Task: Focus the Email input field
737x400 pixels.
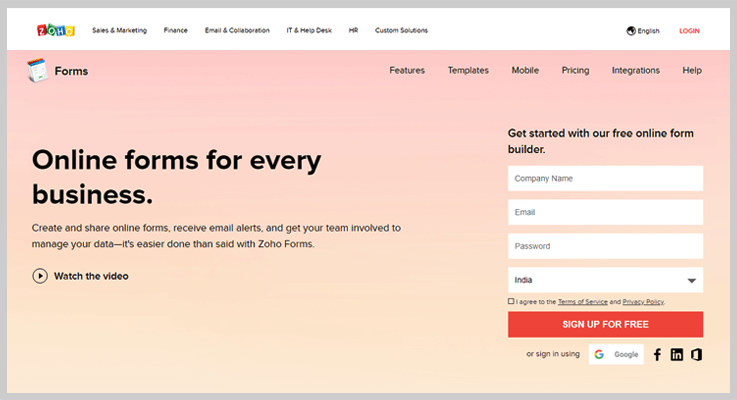Action: (x=605, y=212)
